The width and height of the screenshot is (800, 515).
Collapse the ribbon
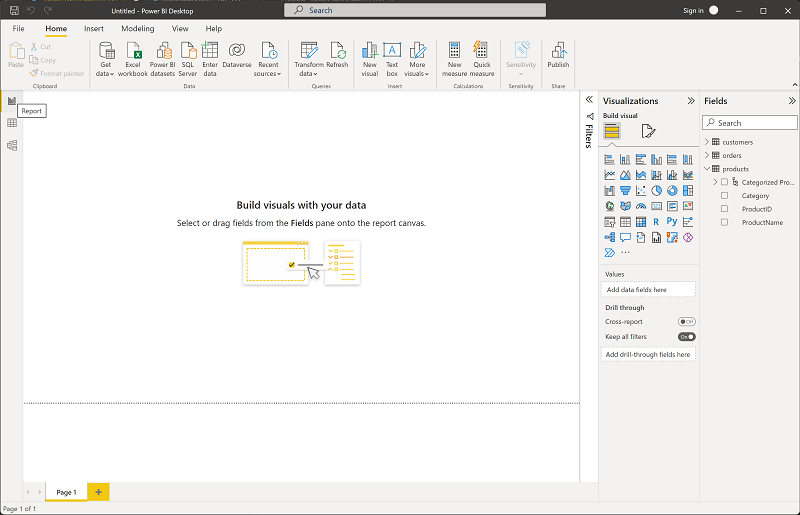[x=794, y=85]
